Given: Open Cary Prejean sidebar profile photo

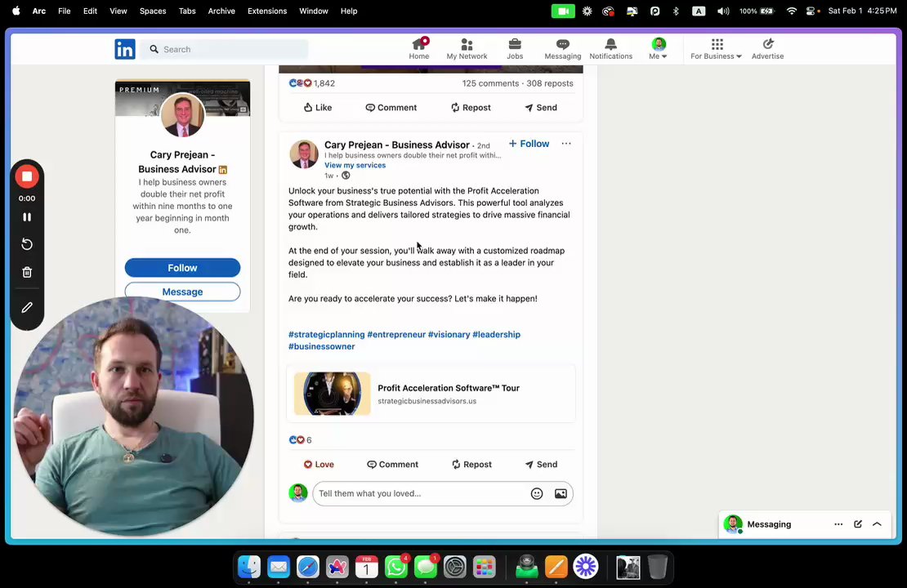Looking at the screenshot, I should coord(182,114).
